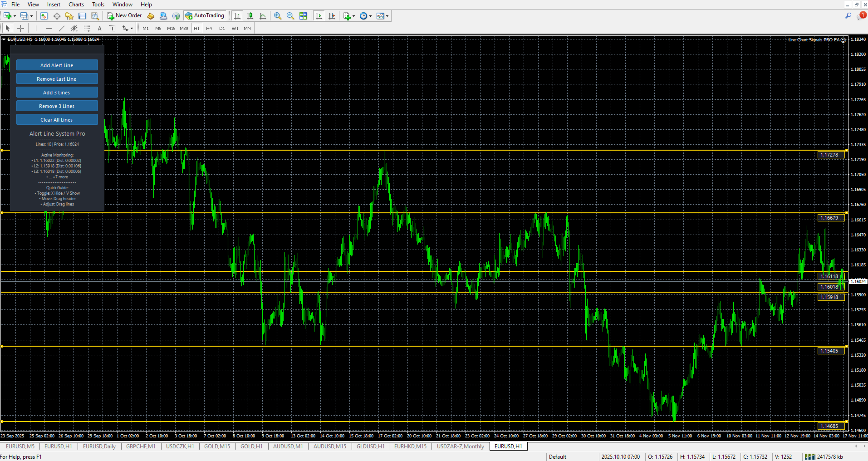Enable chart auto scroll

[x=319, y=16]
